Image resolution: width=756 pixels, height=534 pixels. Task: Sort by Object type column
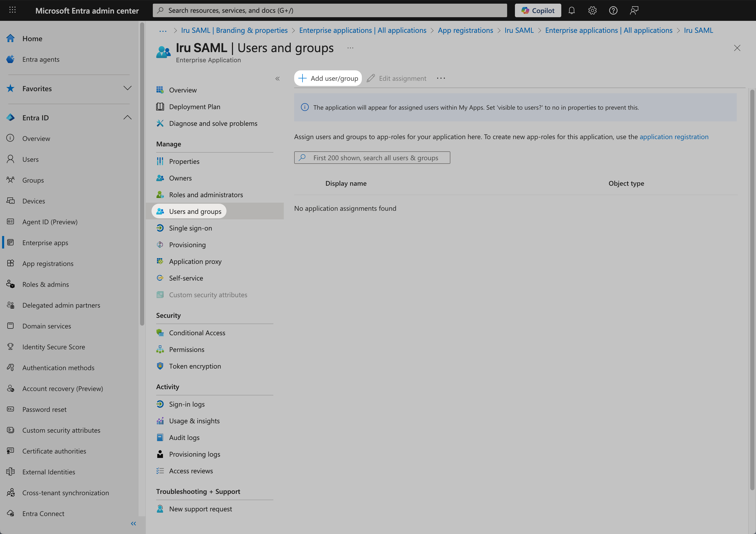(626, 183)
